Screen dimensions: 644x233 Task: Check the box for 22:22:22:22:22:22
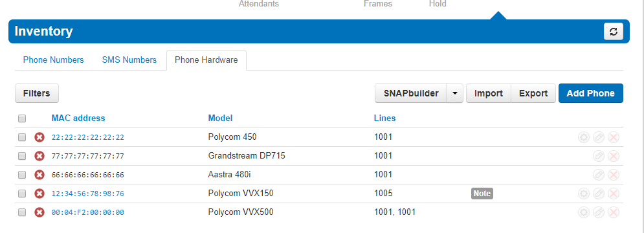(x=22, y=137)
